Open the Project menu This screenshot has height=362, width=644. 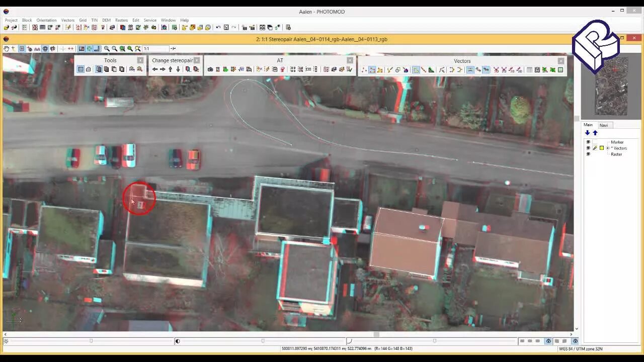tap(11, 20)
